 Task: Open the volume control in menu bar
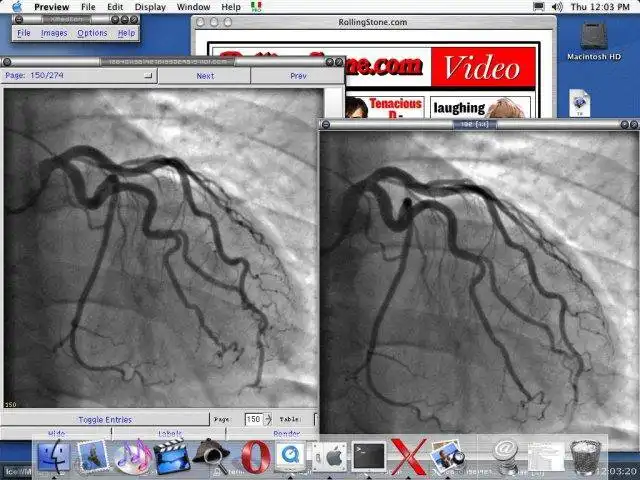pos(557,7)
